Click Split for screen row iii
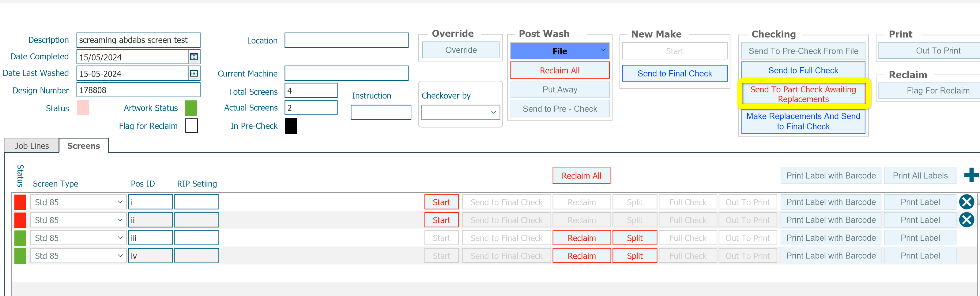The image size is (980, 296). pos(635,238)
